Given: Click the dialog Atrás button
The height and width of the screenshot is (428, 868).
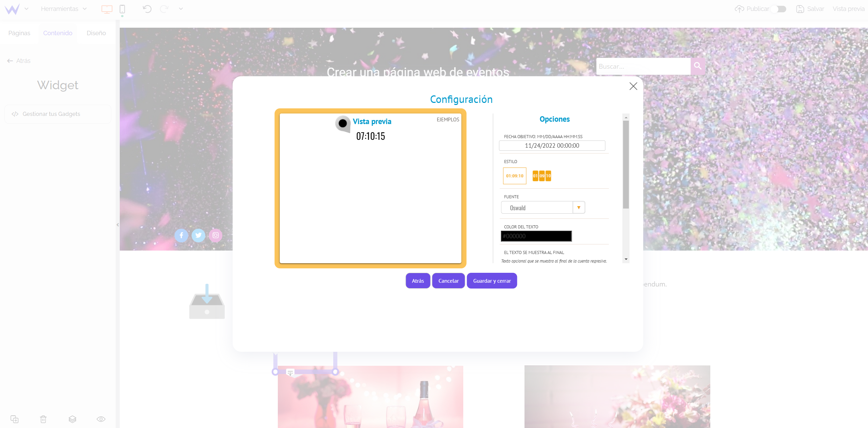Looking at the screenshot, I should [418, 281].
